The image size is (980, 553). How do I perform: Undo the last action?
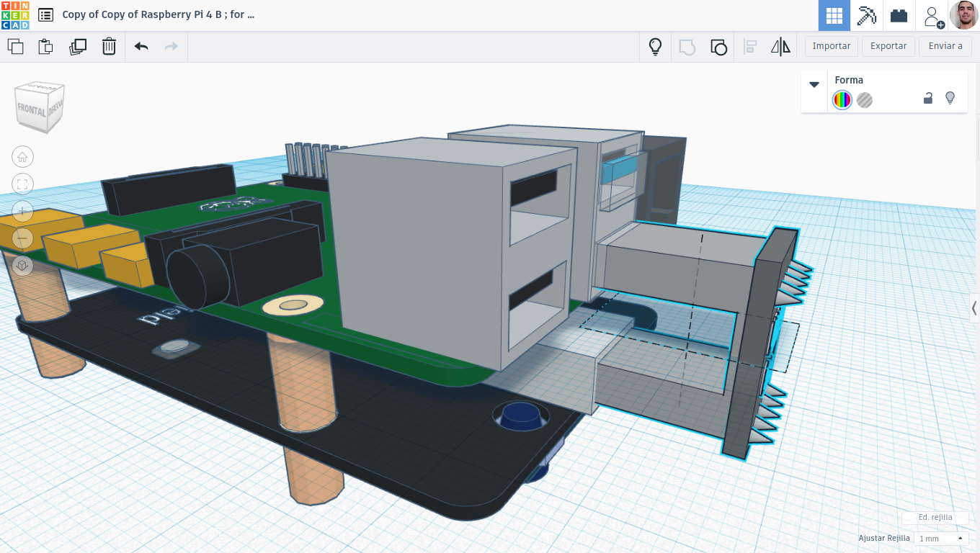[141, 47]
